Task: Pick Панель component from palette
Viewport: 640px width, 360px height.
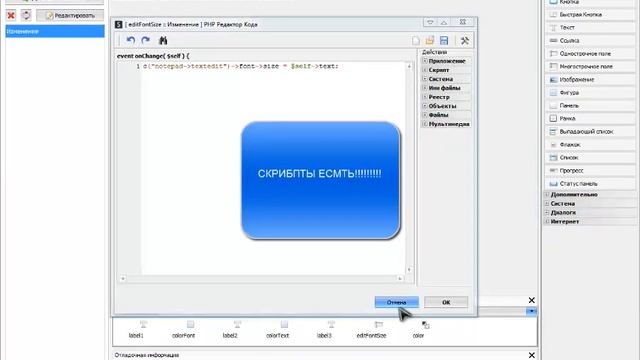Action: click(x=590, y=106)
